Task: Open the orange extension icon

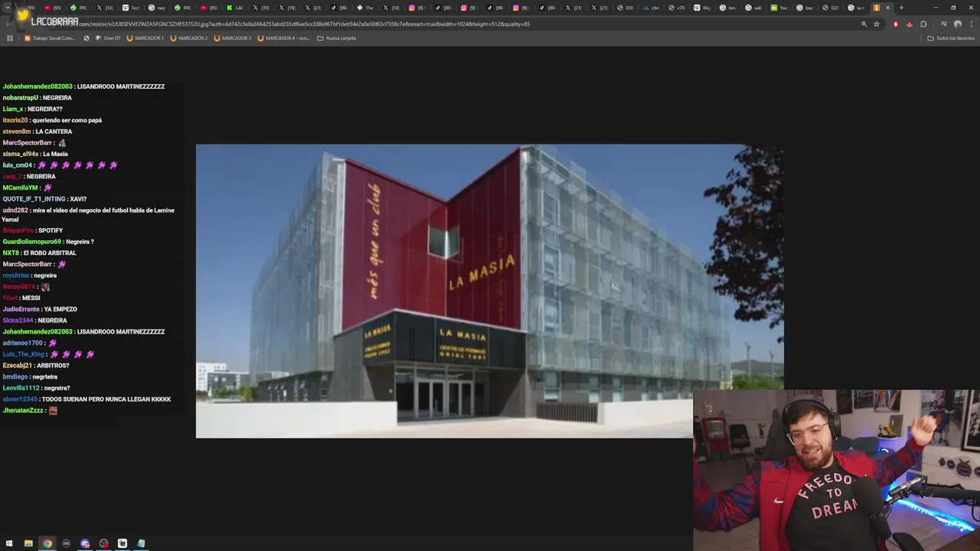Action: coord(910,24)
